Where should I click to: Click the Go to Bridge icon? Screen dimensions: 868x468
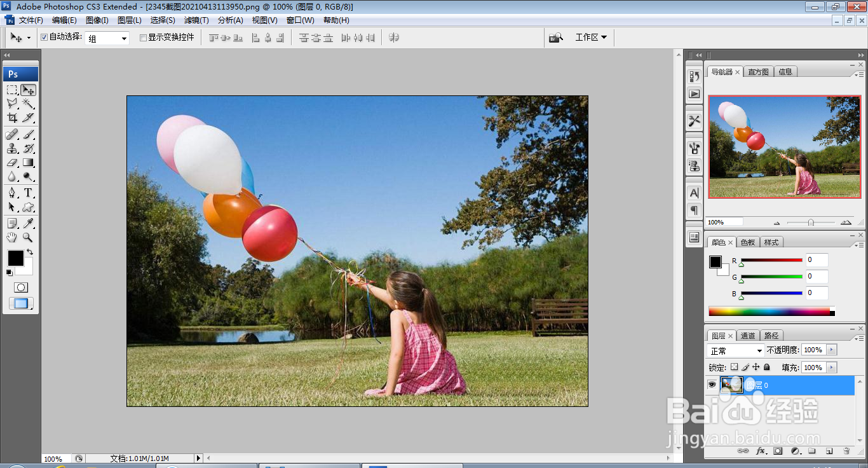click(x=556, y=38)
